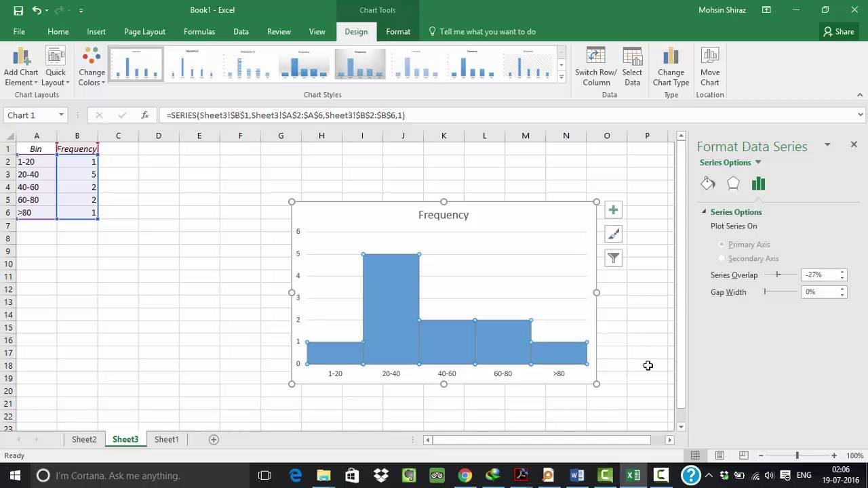Open Format Data Series pane options arrow

pos(827,144)
